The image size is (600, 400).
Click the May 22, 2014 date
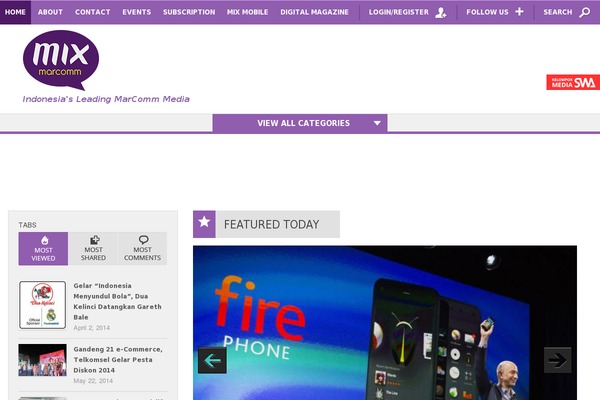click(93, 381)
